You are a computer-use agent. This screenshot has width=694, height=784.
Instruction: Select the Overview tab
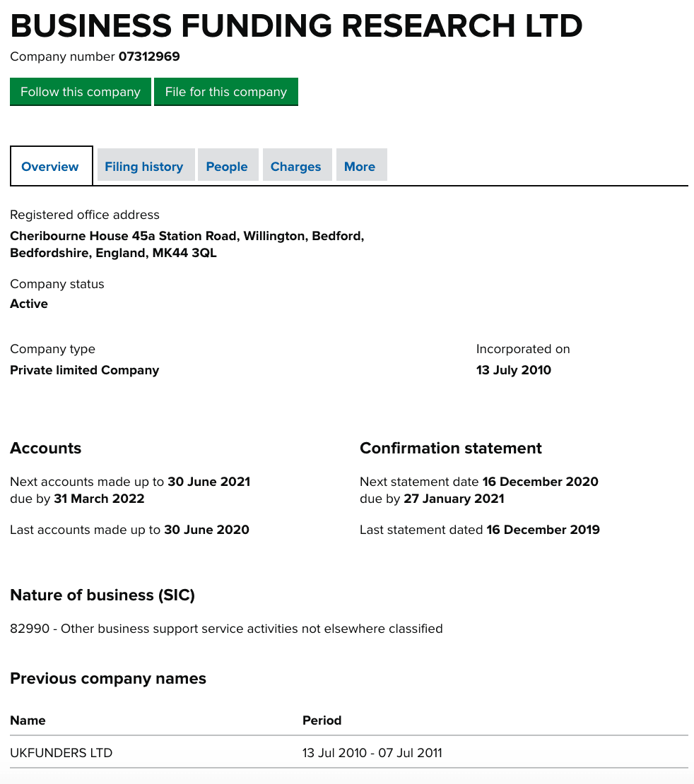(50, 167)
